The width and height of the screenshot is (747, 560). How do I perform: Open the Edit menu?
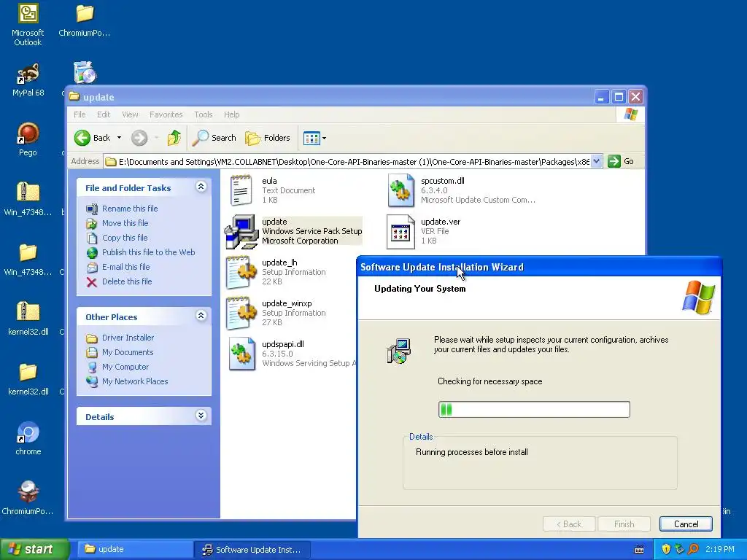[104, 114]
